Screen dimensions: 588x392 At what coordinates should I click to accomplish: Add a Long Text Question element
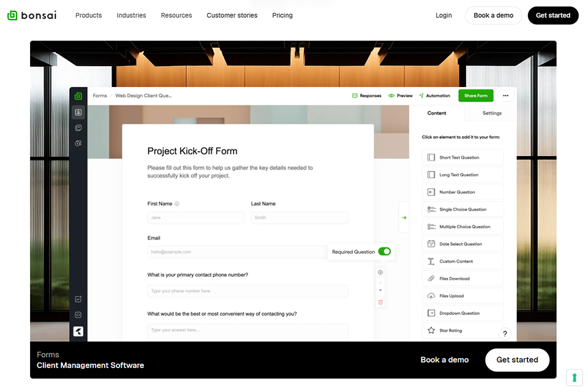[x=462, y=175]
